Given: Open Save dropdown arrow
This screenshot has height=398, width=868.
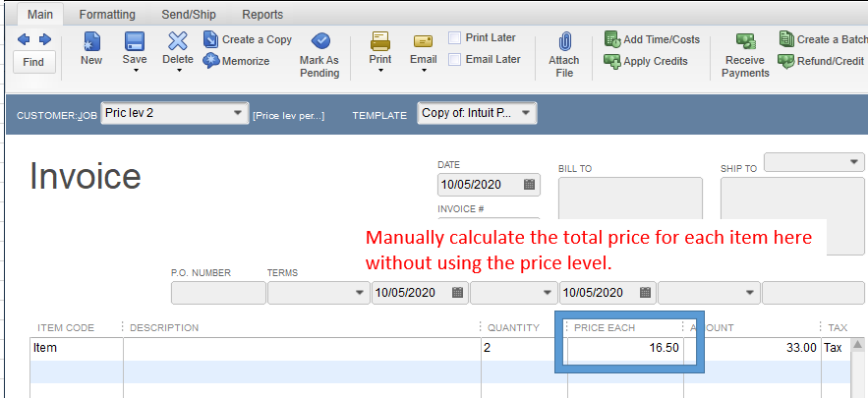Looking at the screenshot, I should pyautogui.click(x=135, y=71).
